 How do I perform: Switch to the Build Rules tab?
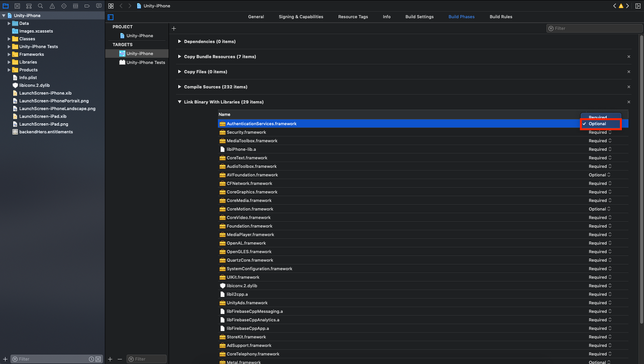501,17
